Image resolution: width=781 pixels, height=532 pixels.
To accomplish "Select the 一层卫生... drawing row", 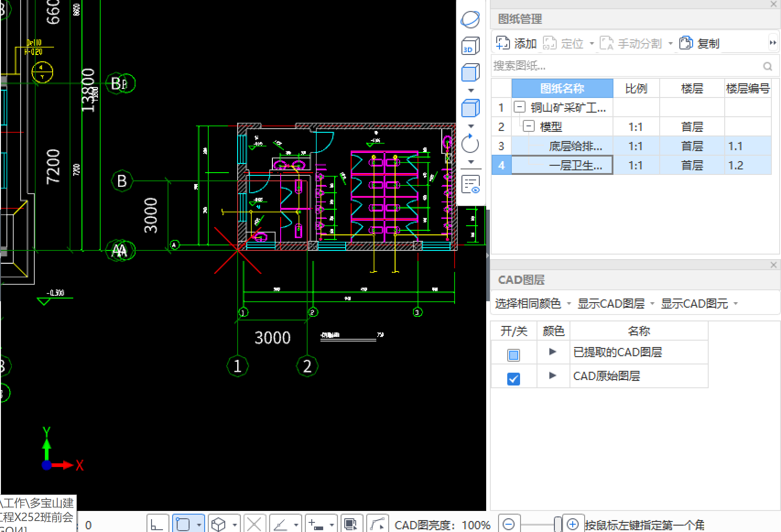I will point(632,165).
